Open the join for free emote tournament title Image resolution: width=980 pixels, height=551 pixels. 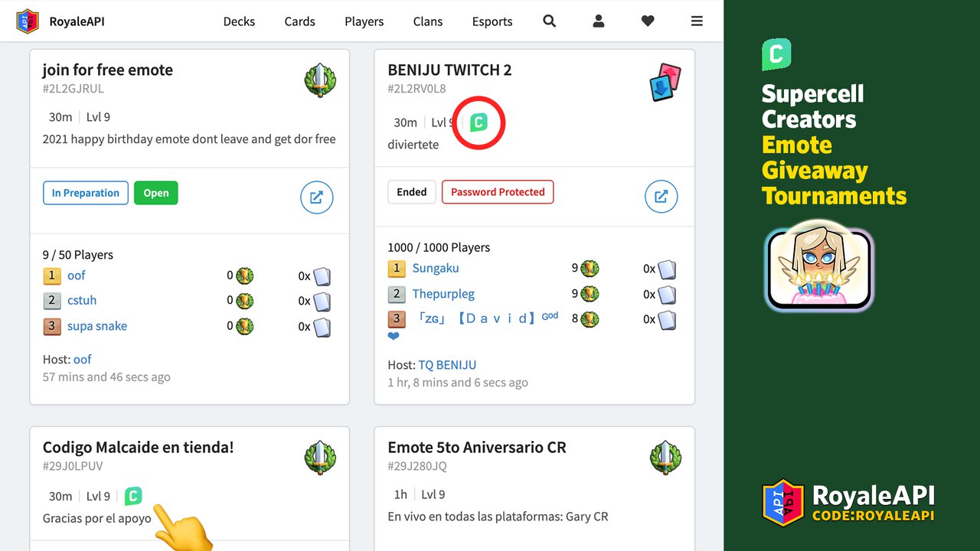pos(107,70)
